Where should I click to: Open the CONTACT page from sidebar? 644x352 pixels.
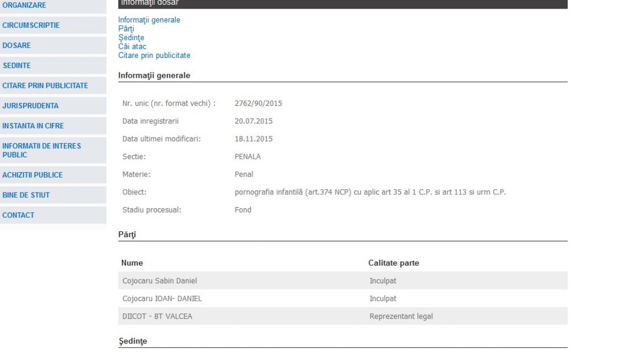coord(18,215)
